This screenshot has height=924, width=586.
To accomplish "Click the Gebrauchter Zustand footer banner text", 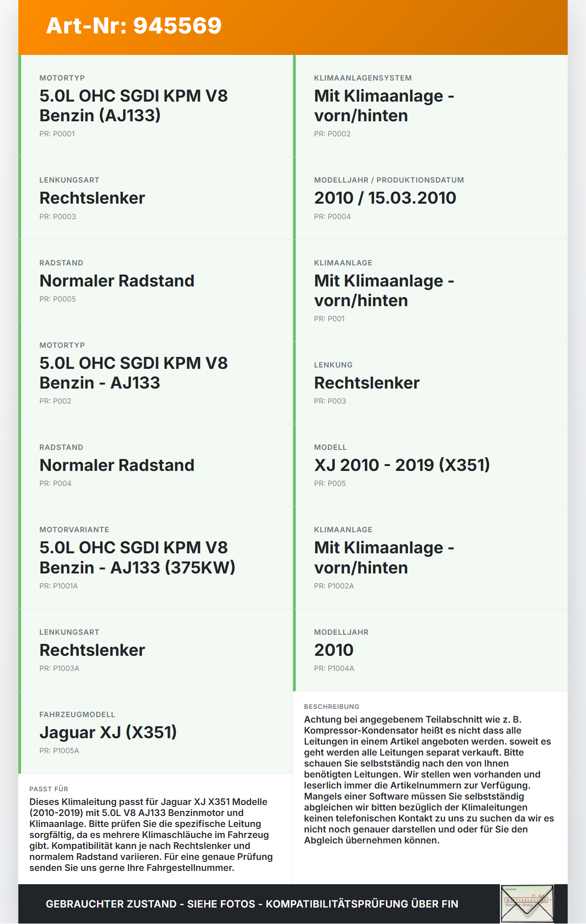I will [x=252, y=904].
